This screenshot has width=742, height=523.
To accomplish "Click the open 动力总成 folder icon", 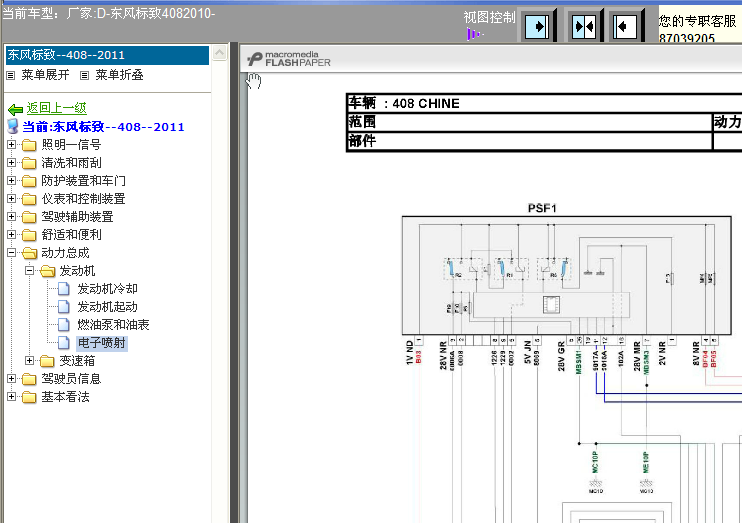I will tap(29, 253).
